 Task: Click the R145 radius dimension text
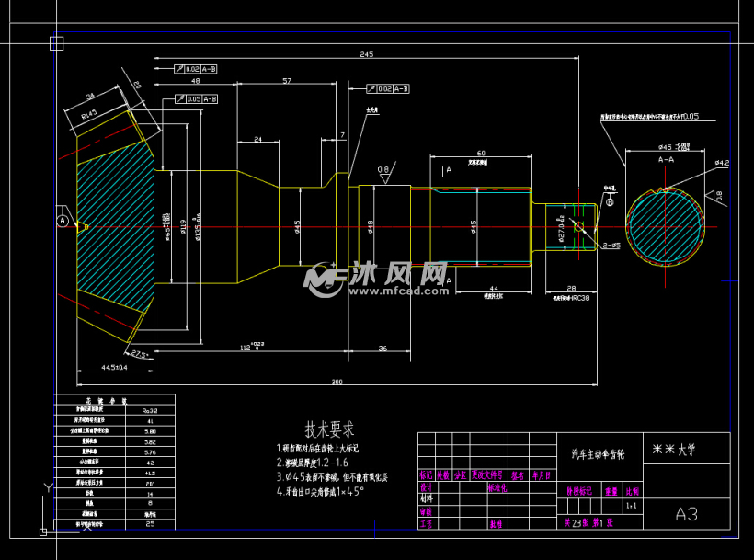tap(89, 115)
